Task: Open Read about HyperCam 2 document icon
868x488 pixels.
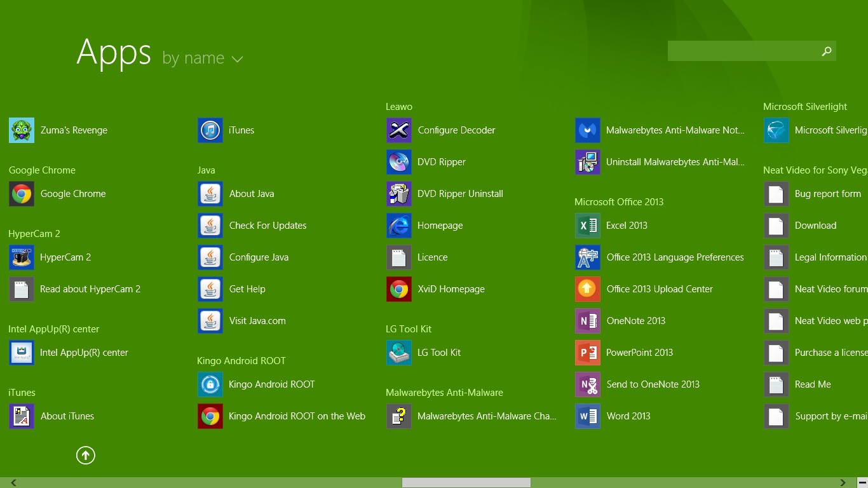Action: (x=22, y=289)
